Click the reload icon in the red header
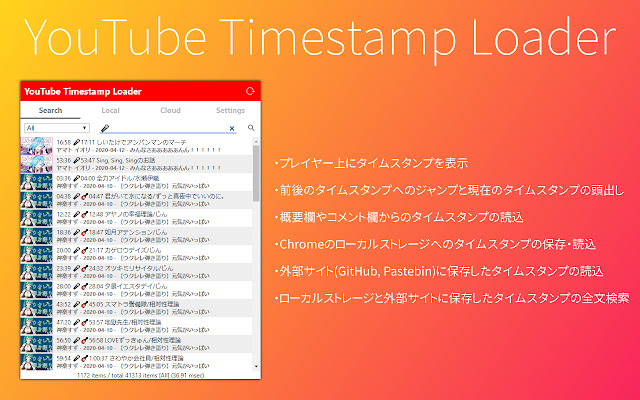The image size is (640, 400). pos(250,91)
